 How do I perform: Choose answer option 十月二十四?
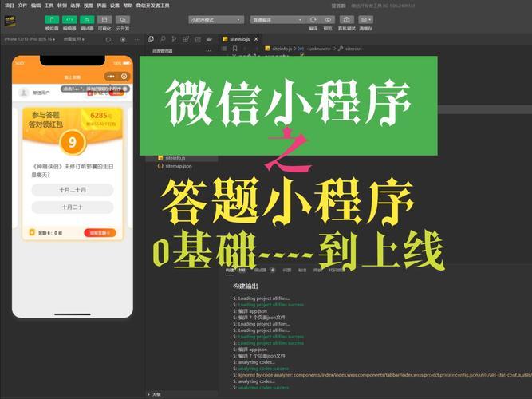point(73,190)
